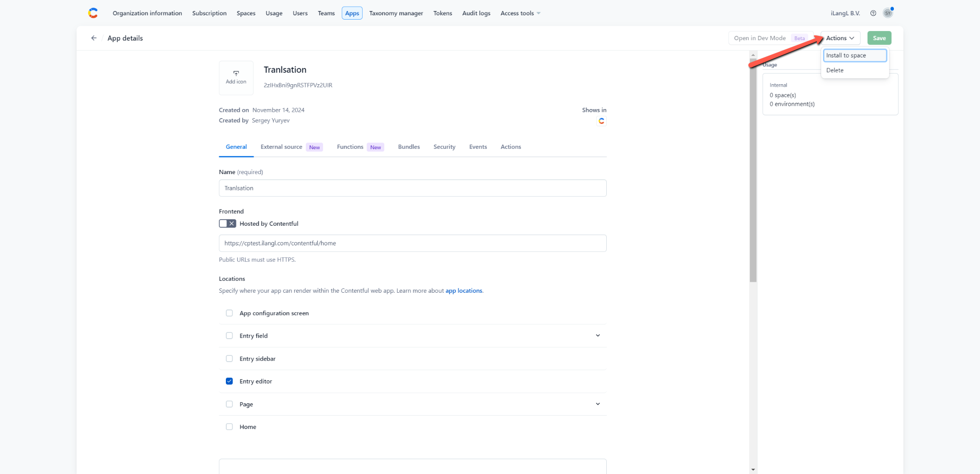Open the help question mark icon
The height and width of the screenshot is (474, 980).
873,13
